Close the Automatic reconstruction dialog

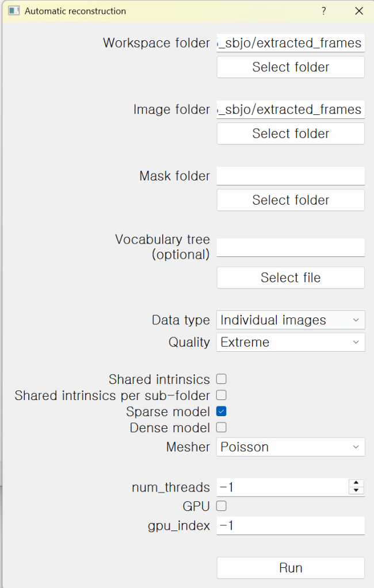coord(359,11)
